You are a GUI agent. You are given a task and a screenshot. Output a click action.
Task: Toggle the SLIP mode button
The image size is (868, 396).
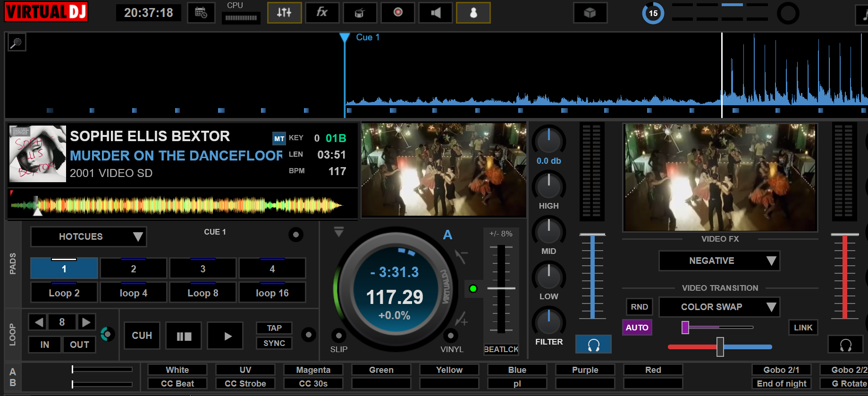338,336
